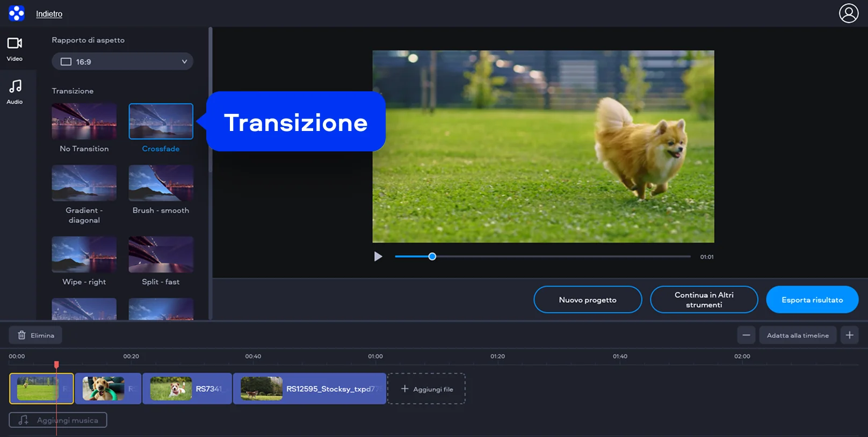Click the Elimina trash icon button
Image resolution: width=868 pixels, height=437 pixels.
pyautogui.click(x=35, y=336)
